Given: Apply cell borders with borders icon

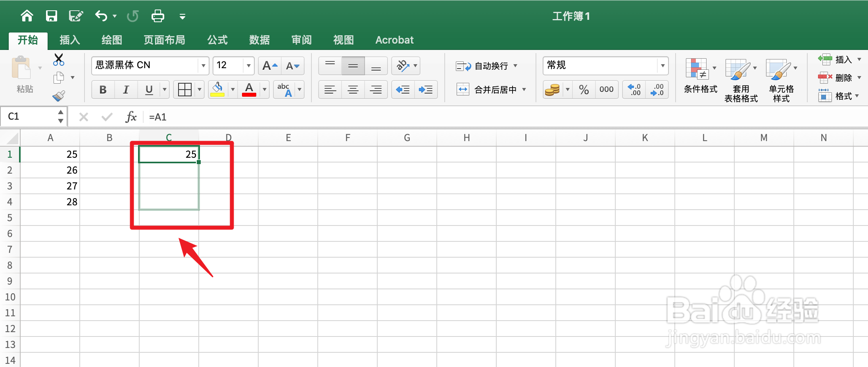Looking at the screenshot, I should point(185,90).
